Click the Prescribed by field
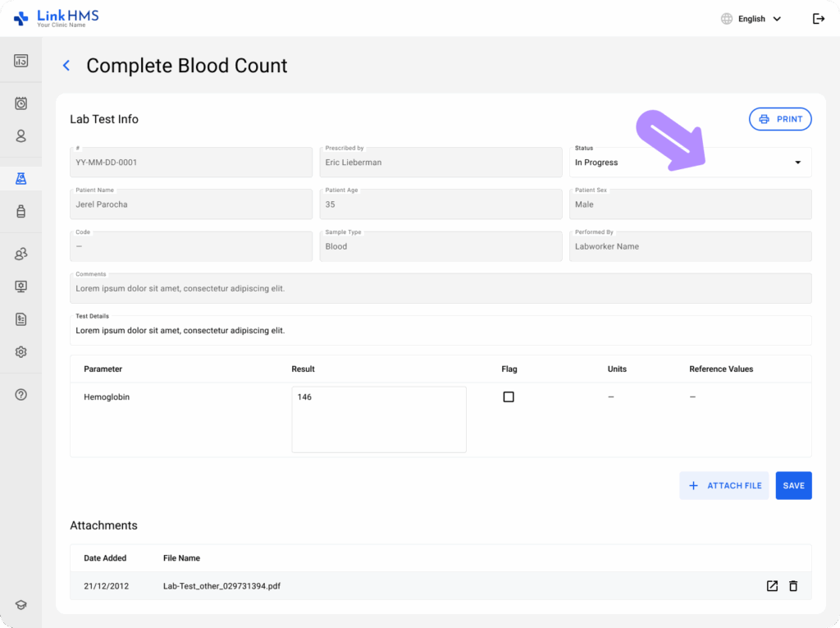Screen dimensions: 840x628 pos(441,162)
